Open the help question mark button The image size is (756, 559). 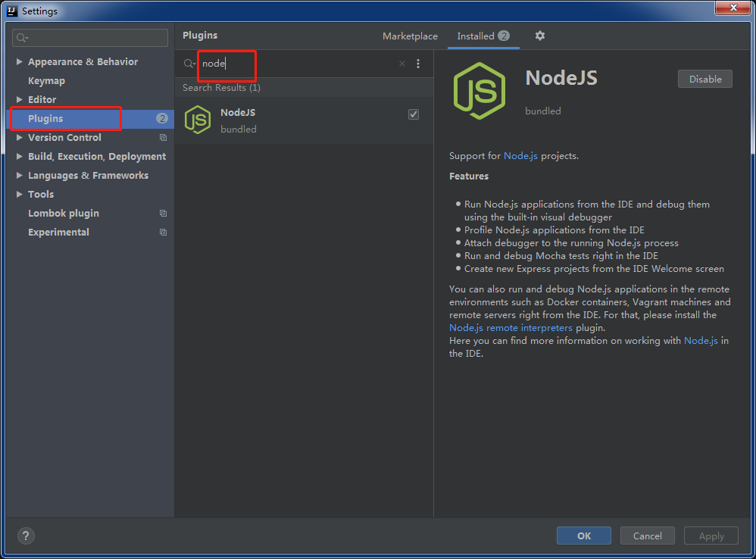tap(26, 536)
